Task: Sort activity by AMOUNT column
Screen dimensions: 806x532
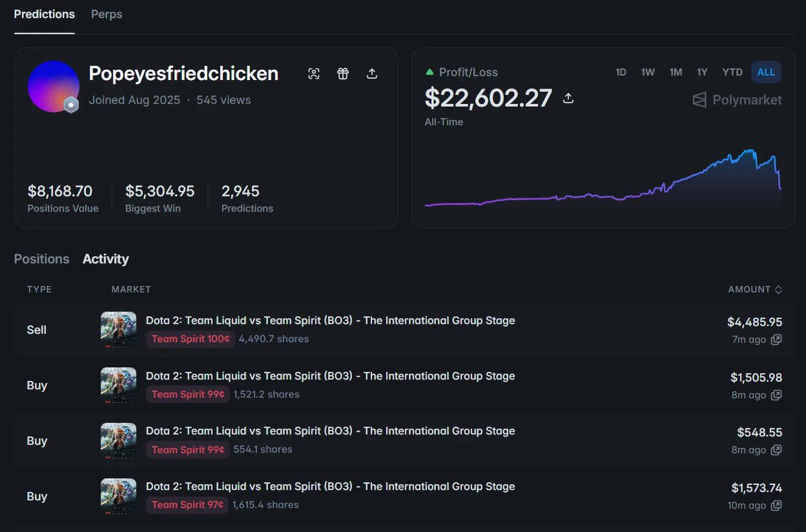Action: coord(755,290)
